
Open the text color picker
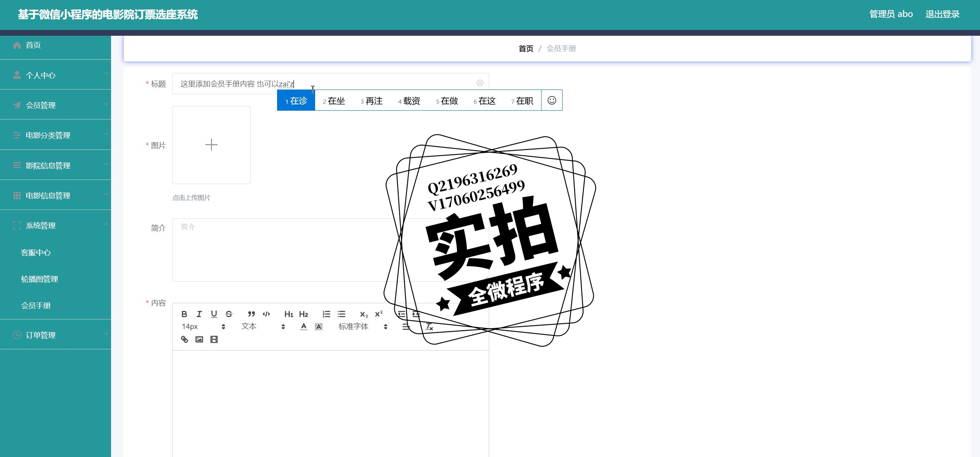click(x=304, y=326)
